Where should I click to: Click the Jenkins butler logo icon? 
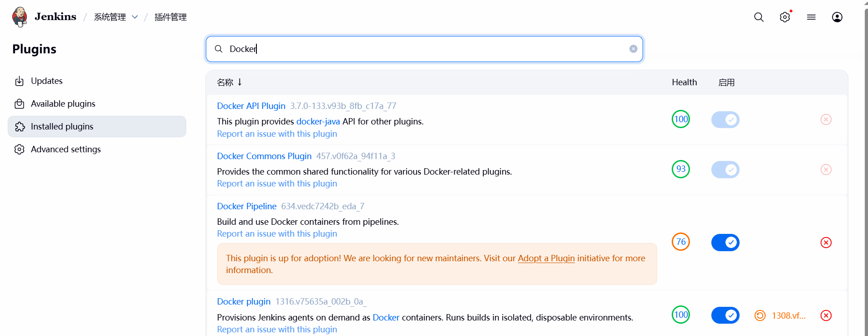20,17
